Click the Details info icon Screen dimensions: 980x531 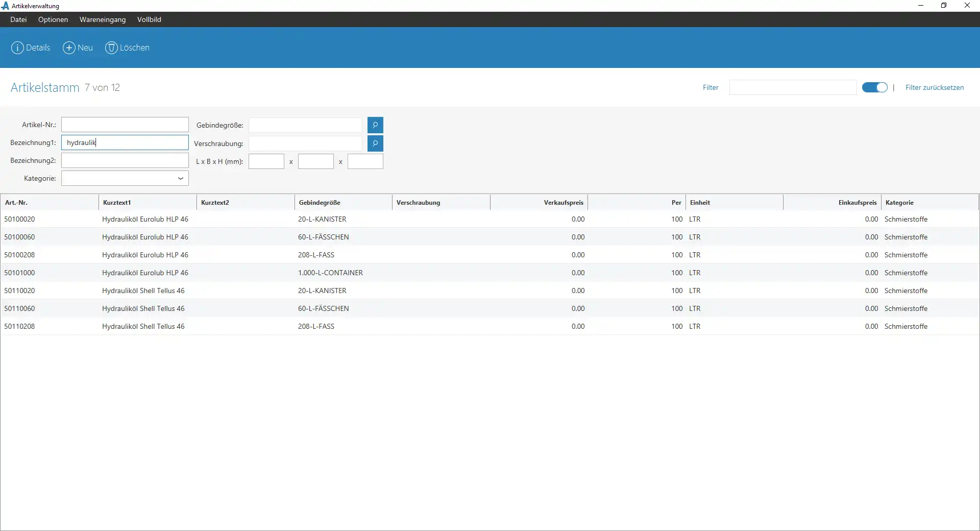(x=17, y=47)
